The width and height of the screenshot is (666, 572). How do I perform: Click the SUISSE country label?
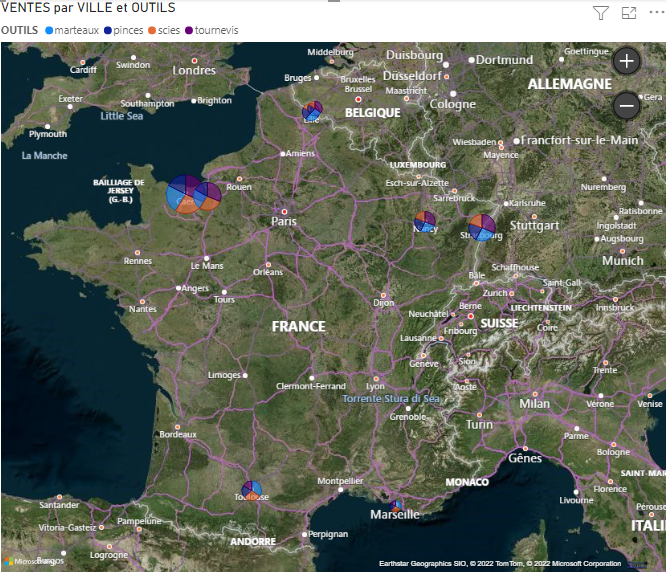[499, 324]
